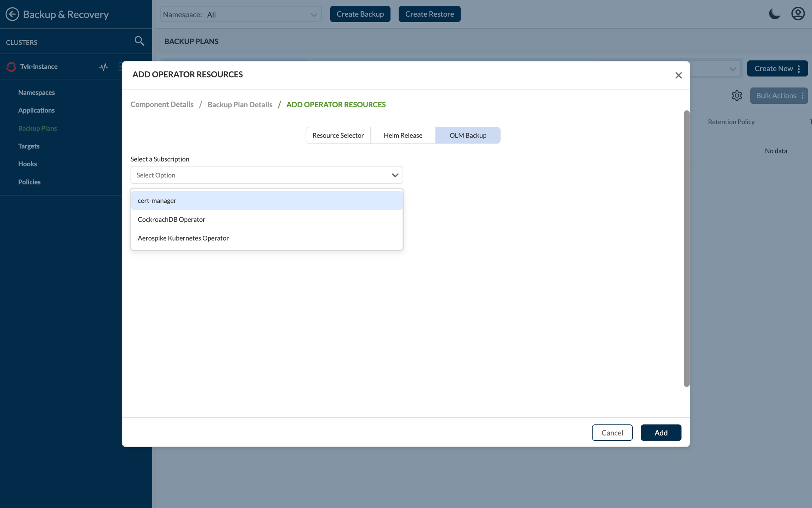Viewport: 812px width, 508px height.
Task: Click the Add button
Action: pos(660,433)
